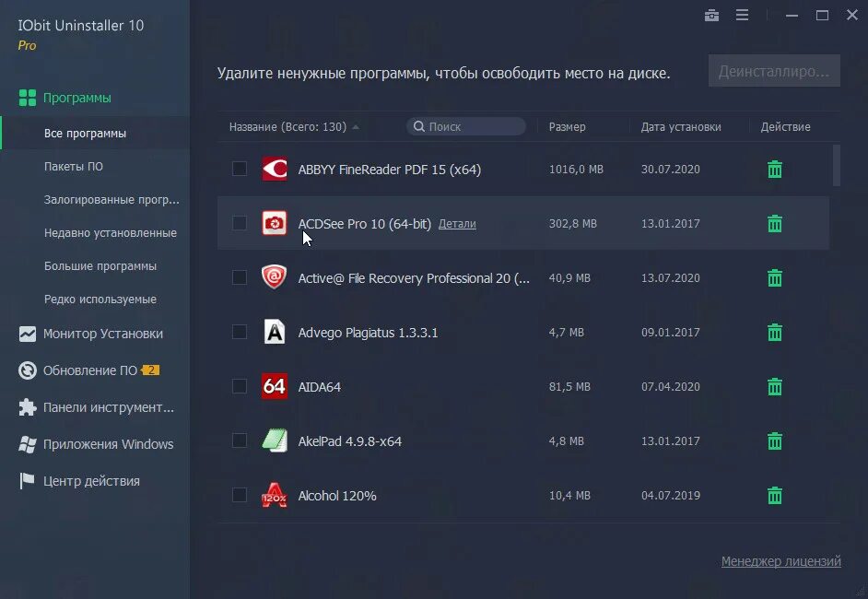Open Монитор Установки text label
Screen dimensions: 868x599
(x=103, y=334)
